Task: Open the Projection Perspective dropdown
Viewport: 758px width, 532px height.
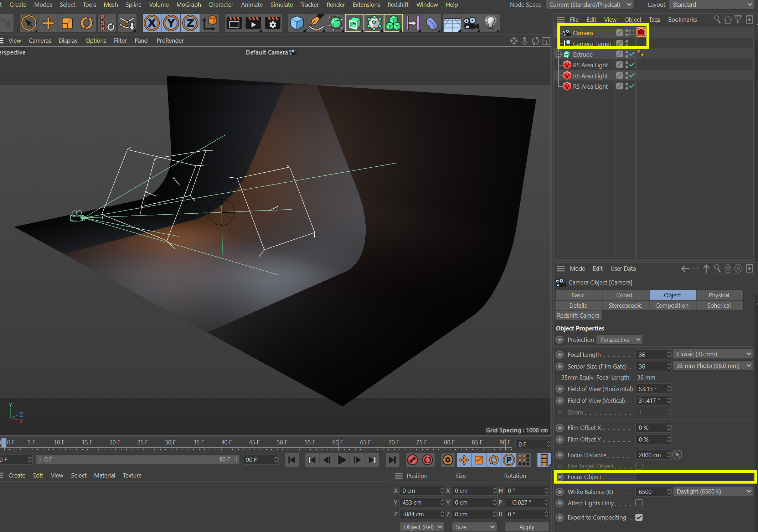Action: pyautogui.click(x=620, y=340)
